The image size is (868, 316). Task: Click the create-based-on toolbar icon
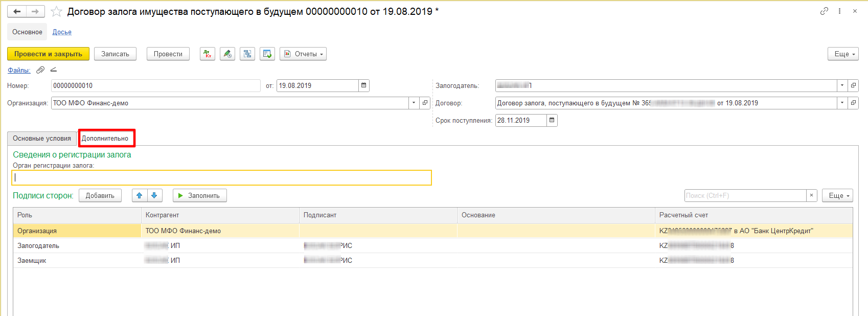(267, 54)
